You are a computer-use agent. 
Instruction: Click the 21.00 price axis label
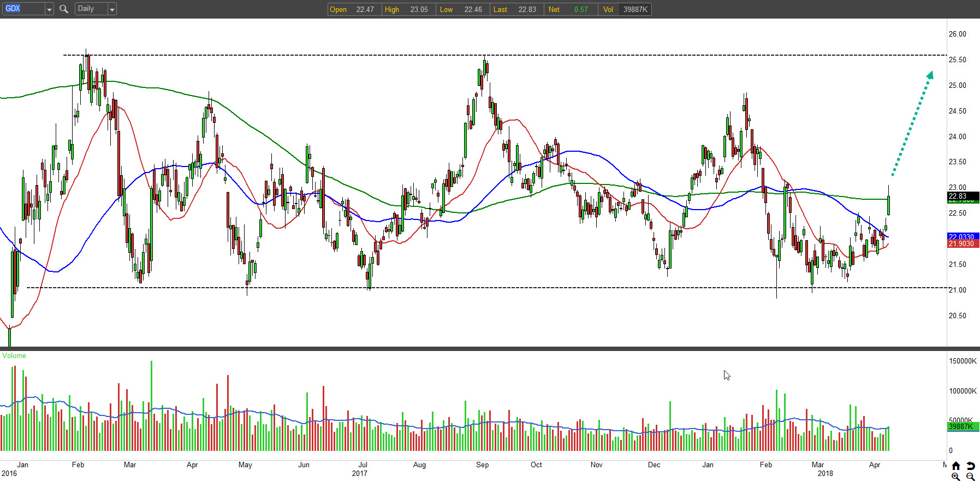coord(957,290)
